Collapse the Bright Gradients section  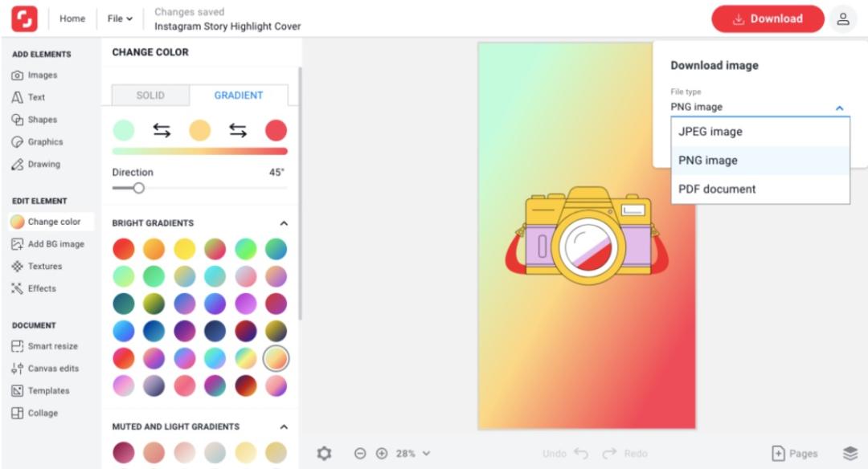(x=284, y=223)
